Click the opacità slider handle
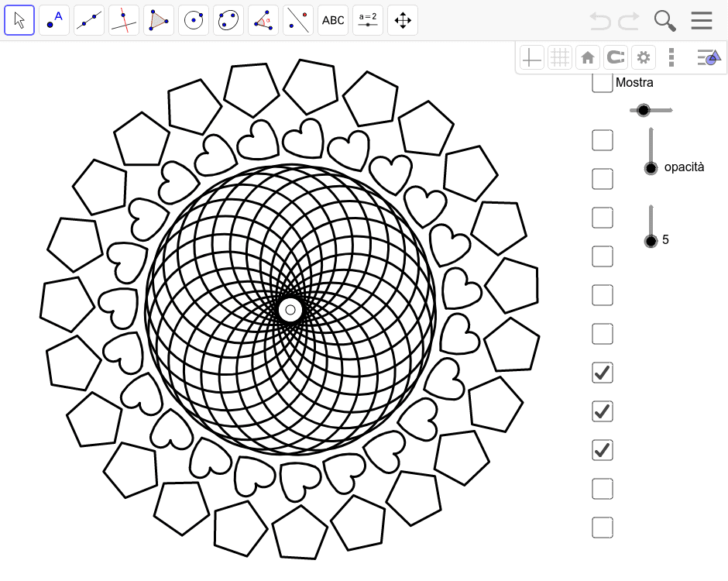 pos(651,168)
